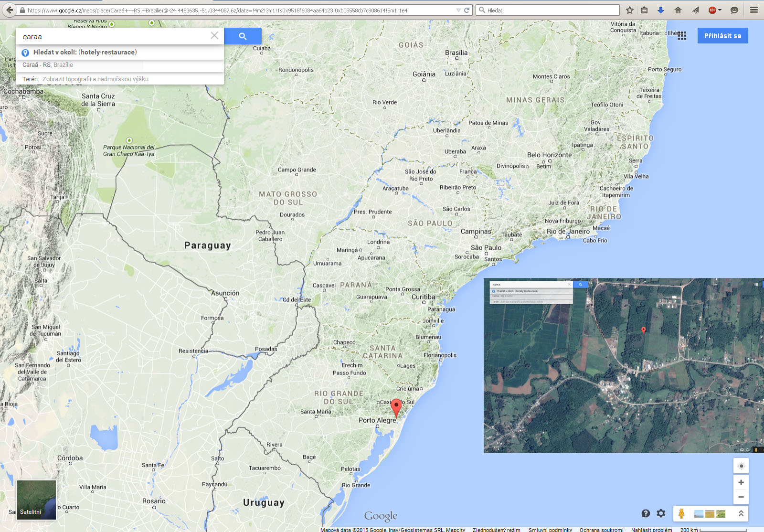Open the URL history dropdown arrow
Viewport: 764px width, 532px height.
pos(458,10)
